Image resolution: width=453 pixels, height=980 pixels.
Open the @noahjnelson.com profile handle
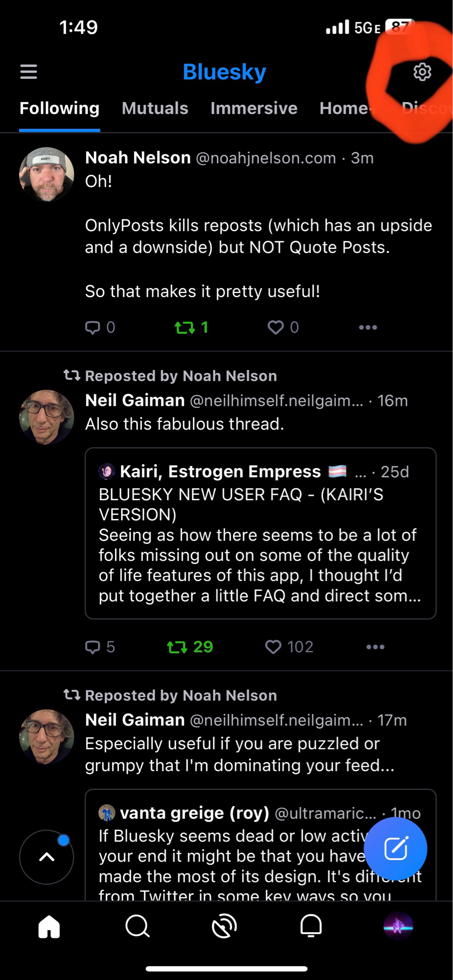click(266, 158)
